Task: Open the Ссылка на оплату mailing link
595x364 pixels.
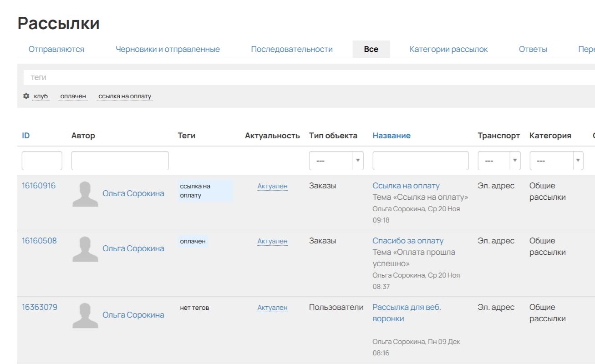Action: tap(406, 186)
